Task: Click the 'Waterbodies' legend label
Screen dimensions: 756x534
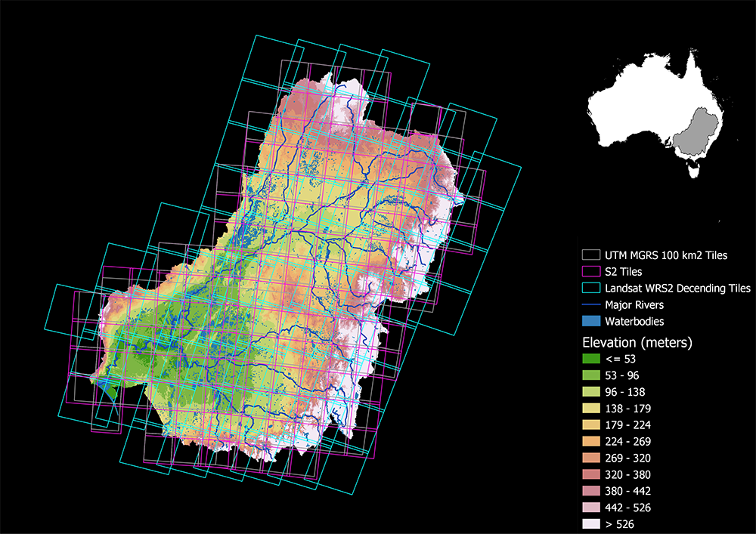Action: pyautogui.click(x=634, y=321)
